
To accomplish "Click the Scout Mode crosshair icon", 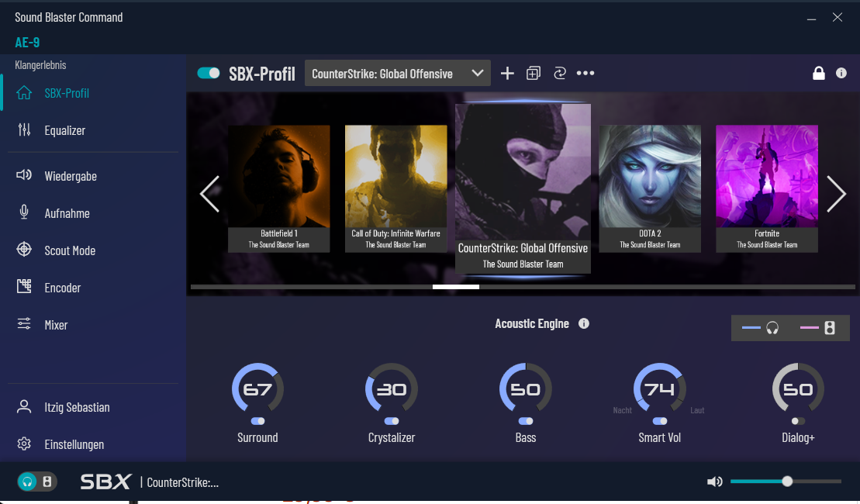I will pyautogui.click(x=24, y=250).
